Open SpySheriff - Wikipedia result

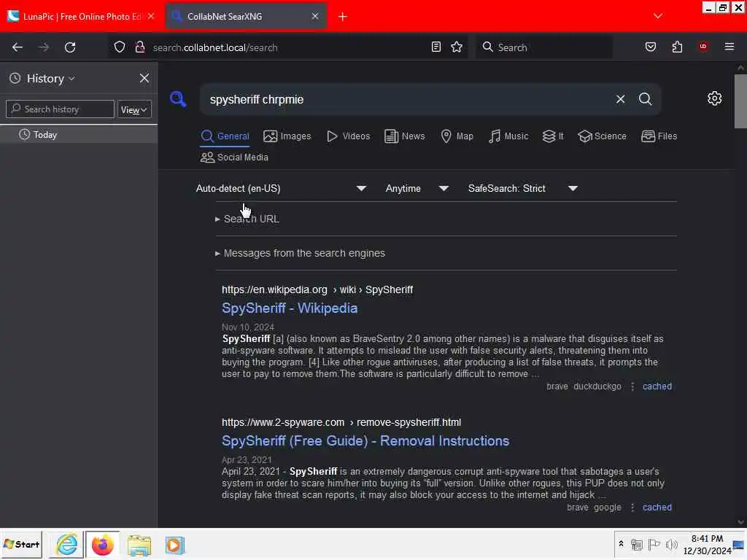tap(290, 308)
